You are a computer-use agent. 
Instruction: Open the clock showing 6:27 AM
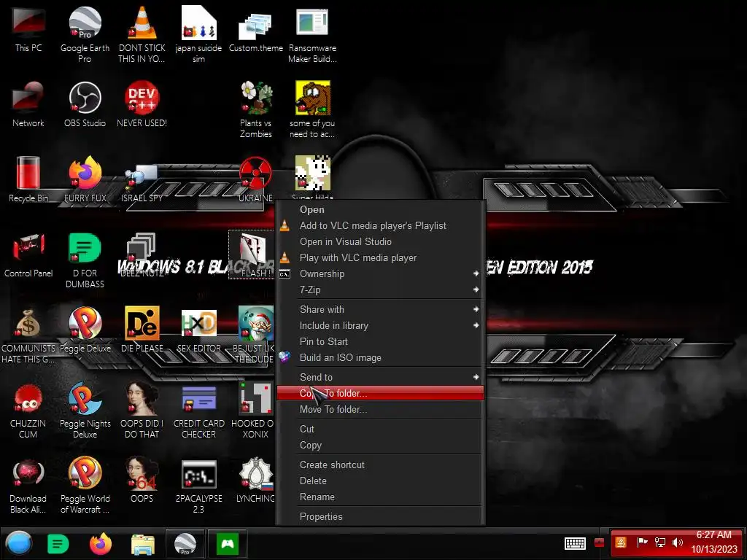[713, 542]
